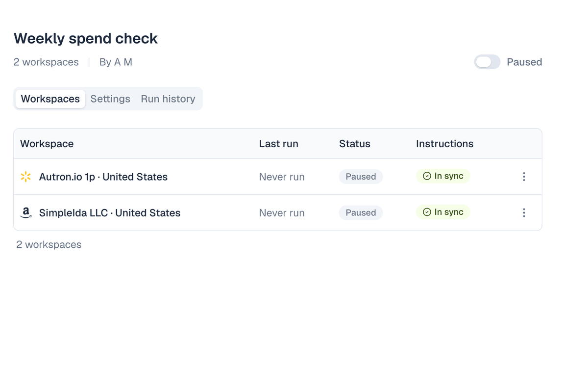Click the Paused status badge for SimpleIda LLC
Screen dimensions: 588x368
pos(361,212)
